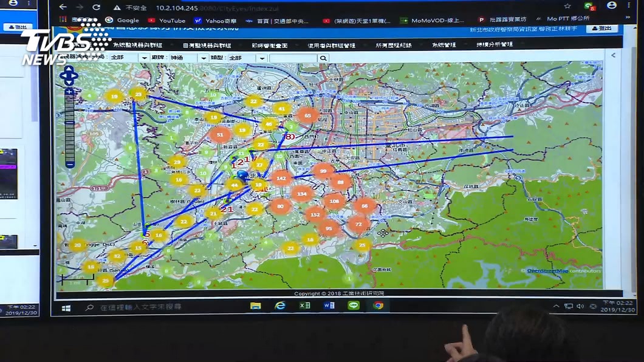The width and height of the screenshot is (644, 362).
Task: Open the Mo PTT 鄉公所 bookmark
Action: [x=564, y=18]
